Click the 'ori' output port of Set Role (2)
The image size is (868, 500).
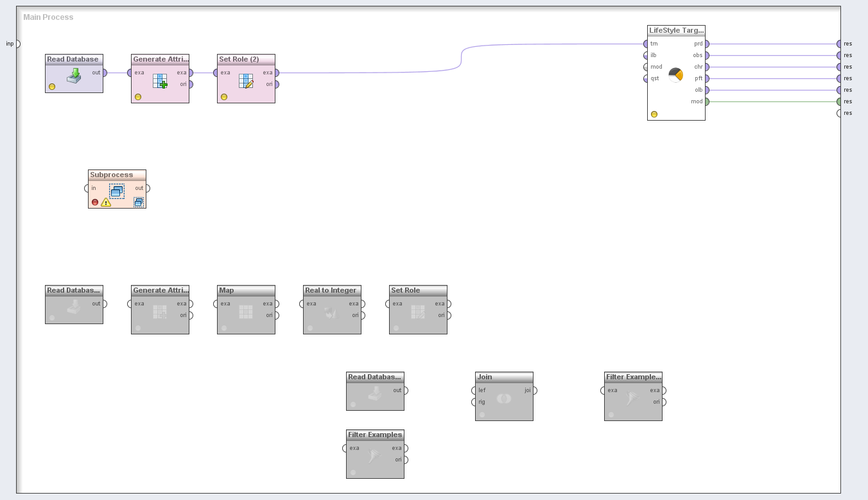coord(277,84)
